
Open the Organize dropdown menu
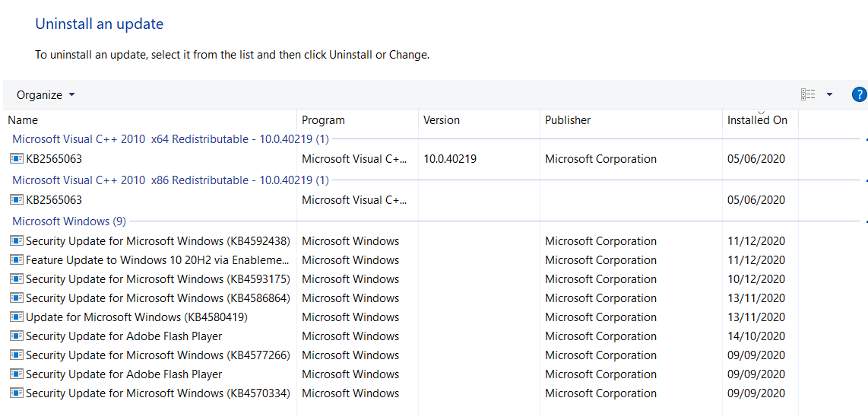(x=46, y=95)
